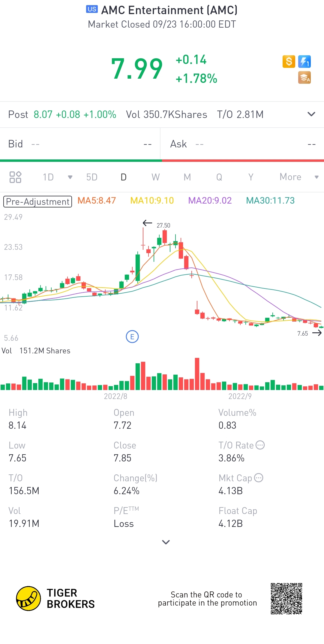
Task: Tap the tan stacked coins badge icon
Action: click(304, 77)
